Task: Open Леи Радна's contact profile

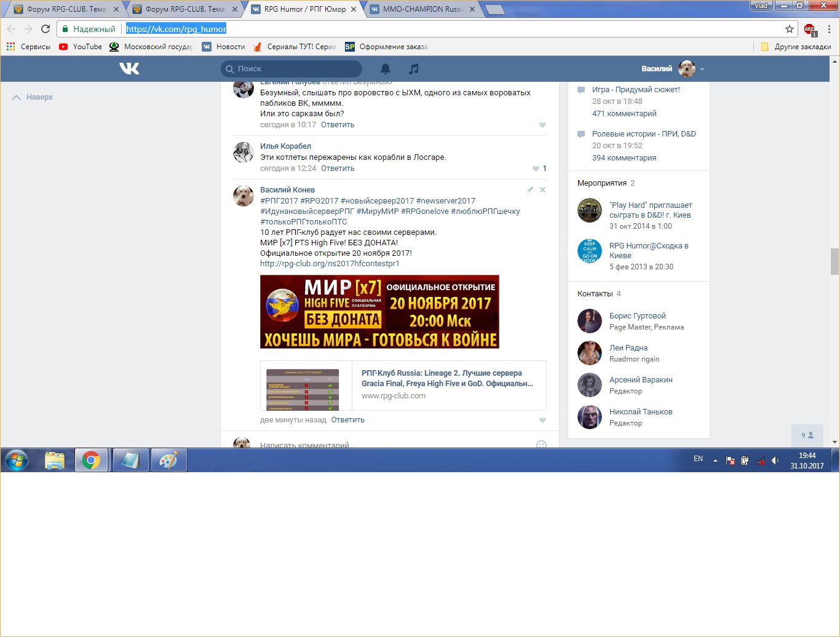Action: (628, 348)
